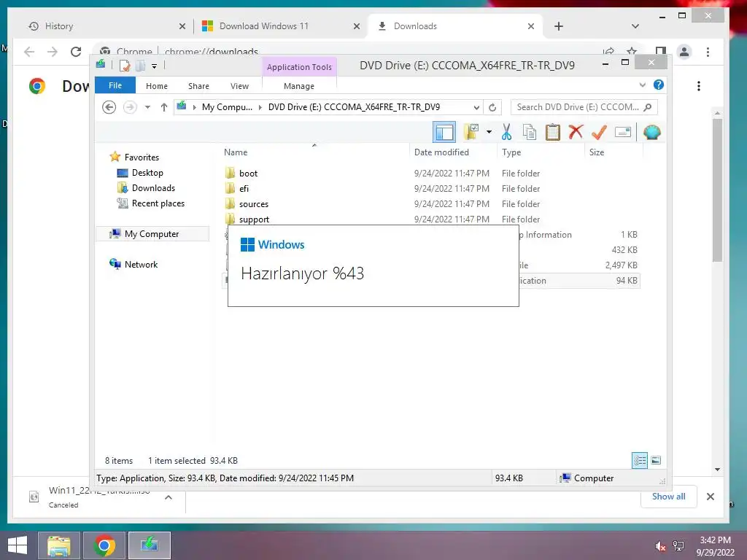Click the Explorer Help question mark icon

click(659, 85)
